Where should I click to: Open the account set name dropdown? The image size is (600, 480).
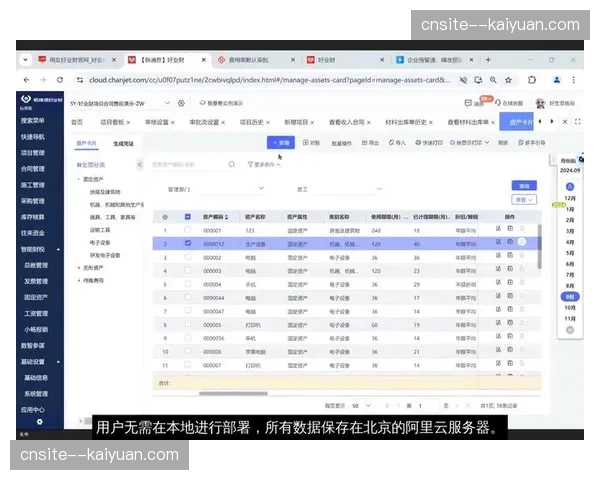tap(167, 103)
